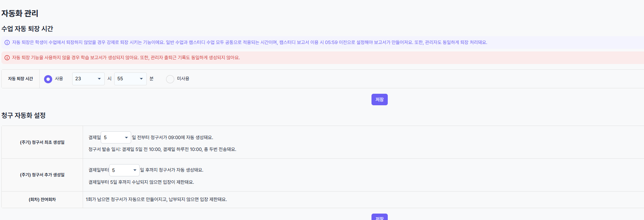Click the 자동화 관리 page heading

click(20, 14)
